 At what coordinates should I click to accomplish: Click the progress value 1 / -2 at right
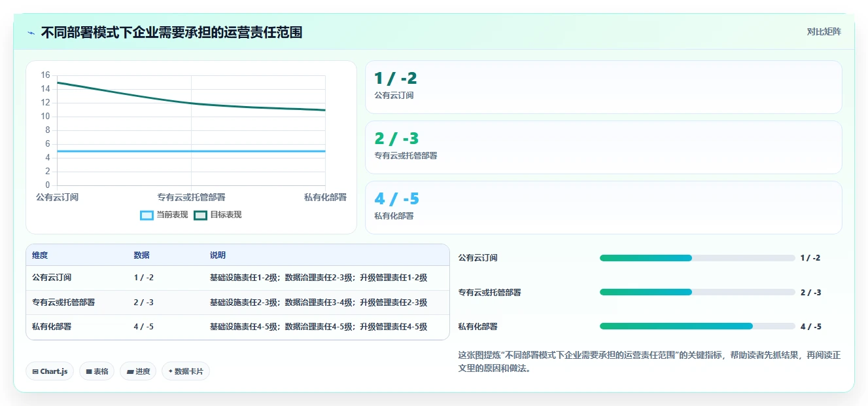tap(810, 258)
